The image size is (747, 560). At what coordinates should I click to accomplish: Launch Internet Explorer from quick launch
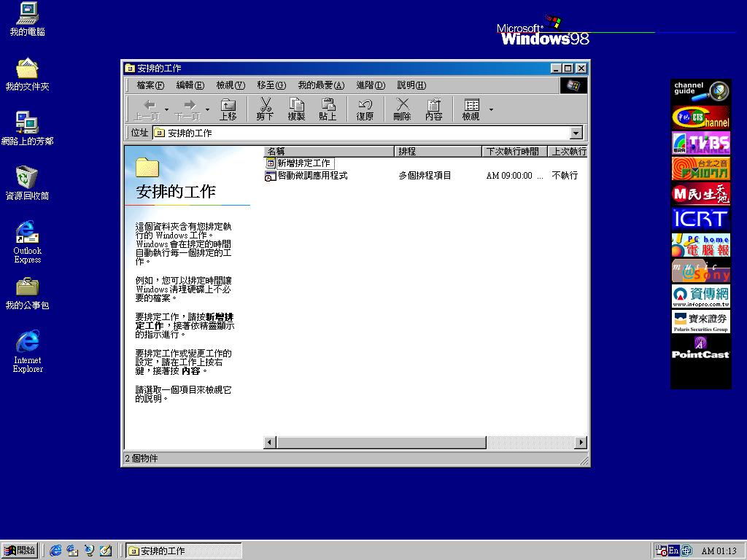coord(55,551)
